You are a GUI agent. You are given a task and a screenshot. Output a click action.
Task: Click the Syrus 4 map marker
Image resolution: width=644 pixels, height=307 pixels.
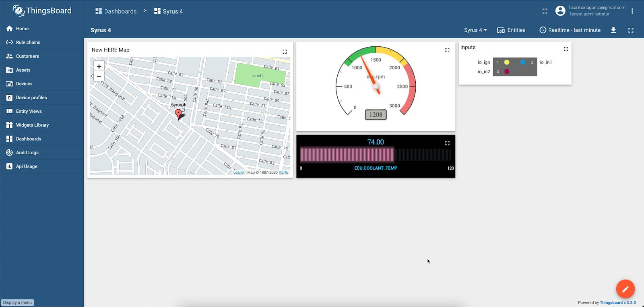178,114
